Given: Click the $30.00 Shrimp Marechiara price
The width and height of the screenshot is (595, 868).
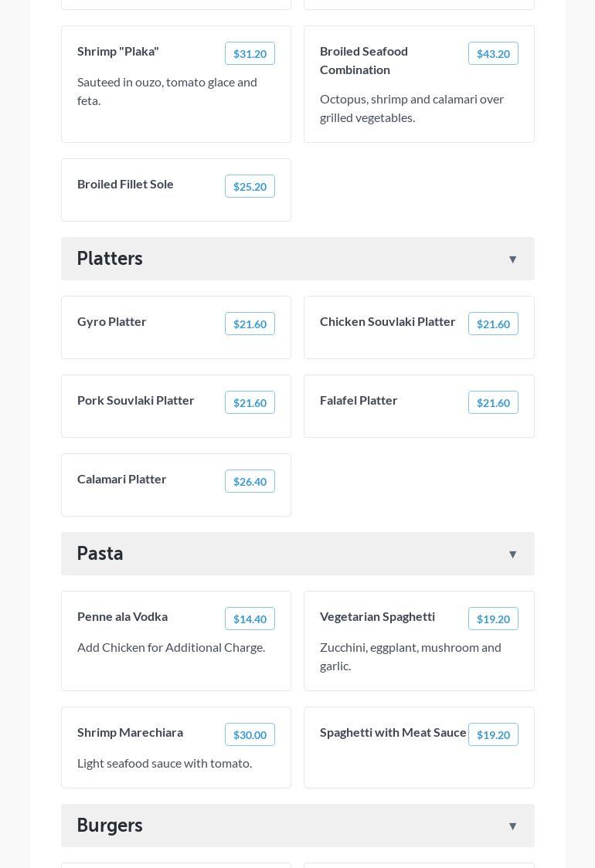Looking at the screenshot, I should 250,735.
